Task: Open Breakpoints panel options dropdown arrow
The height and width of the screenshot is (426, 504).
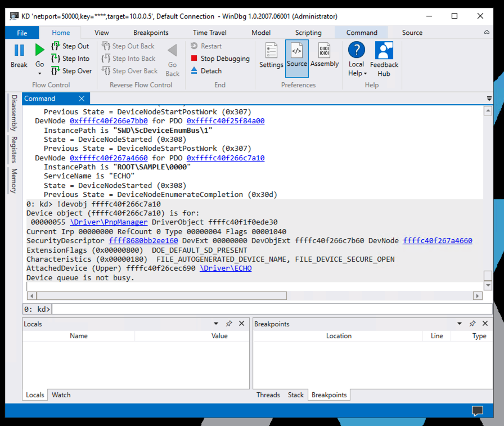Action: pos(459,324)
